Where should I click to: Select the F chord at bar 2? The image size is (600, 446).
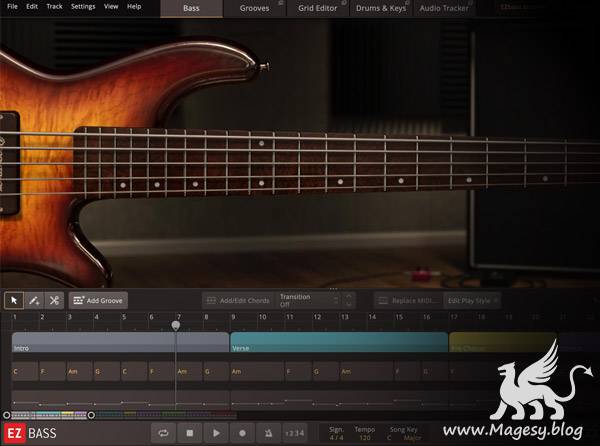(52, 371)
